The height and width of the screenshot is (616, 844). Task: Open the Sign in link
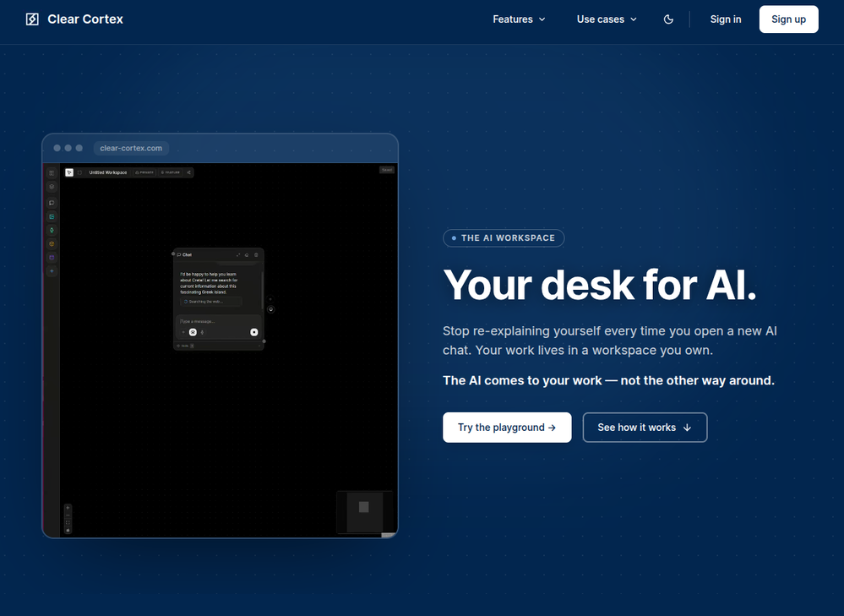click(x=726, y=19)
